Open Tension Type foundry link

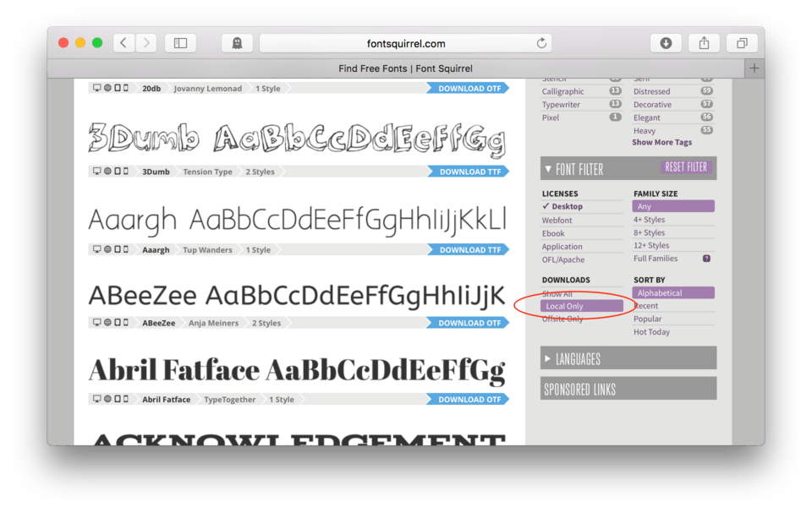pos(208,172)
